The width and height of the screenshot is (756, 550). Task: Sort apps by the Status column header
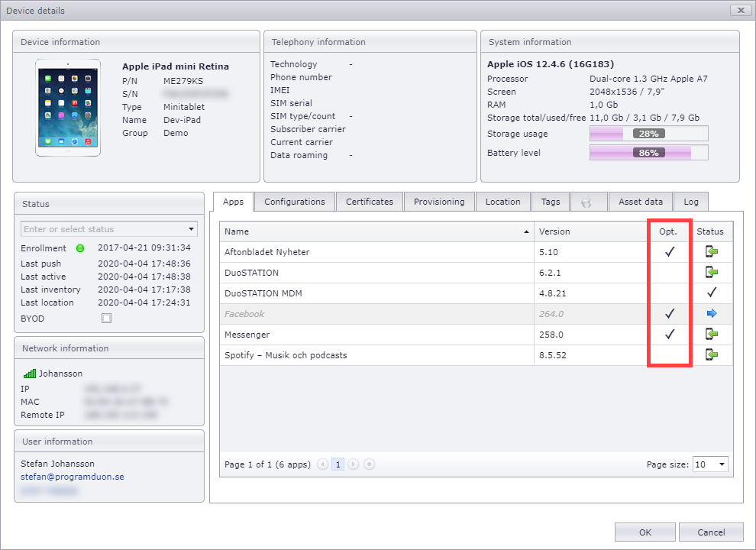click(710, 231)
